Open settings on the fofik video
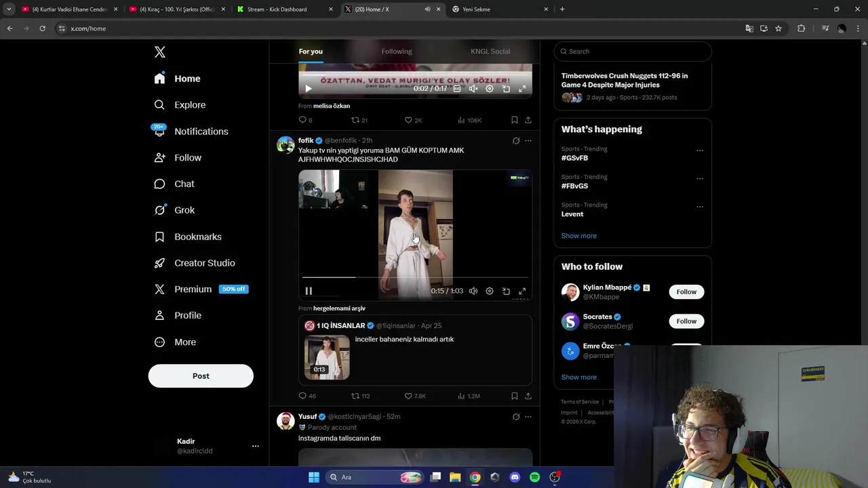This screenshot has height=488, width=868. point(490,291)
